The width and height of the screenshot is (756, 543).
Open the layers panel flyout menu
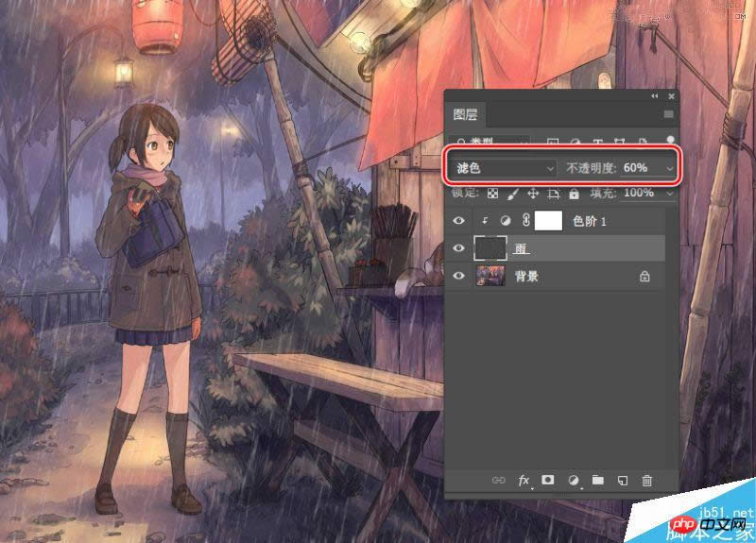click(668, 114)
